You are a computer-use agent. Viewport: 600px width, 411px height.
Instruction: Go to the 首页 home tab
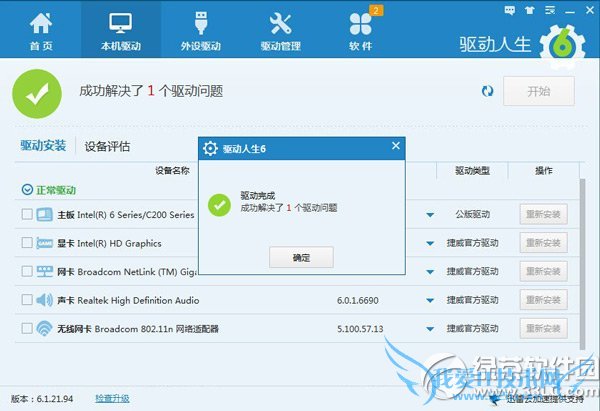(x=41, y=31)
